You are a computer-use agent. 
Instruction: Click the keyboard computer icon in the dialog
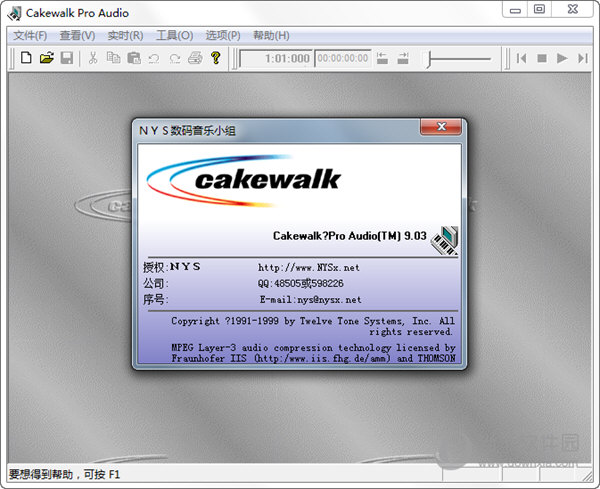pyautogui.click(x=445, y=240)
